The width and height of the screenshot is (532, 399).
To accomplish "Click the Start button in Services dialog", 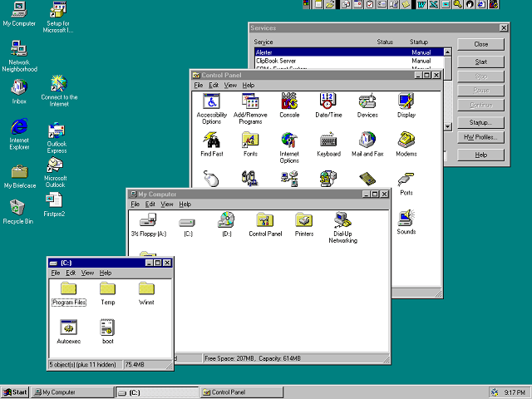I will pyautogui.click(x=480, y=62).
